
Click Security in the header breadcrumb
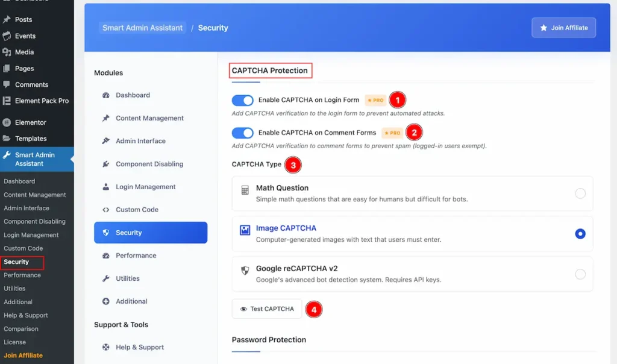click(213, 28)
